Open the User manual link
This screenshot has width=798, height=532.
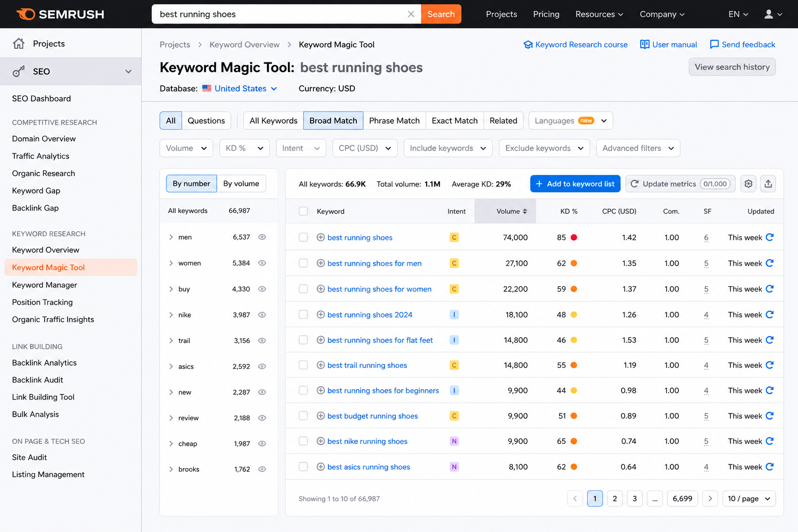point(669,45)
